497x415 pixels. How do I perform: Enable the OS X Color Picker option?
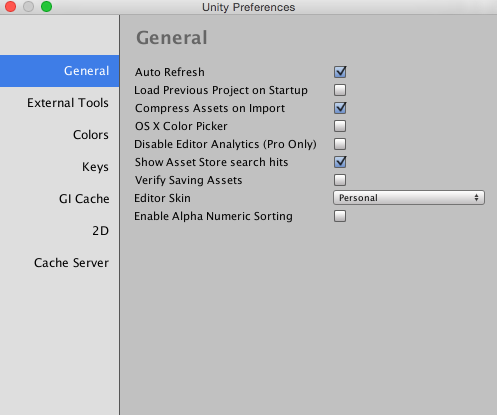pos(340,126)
